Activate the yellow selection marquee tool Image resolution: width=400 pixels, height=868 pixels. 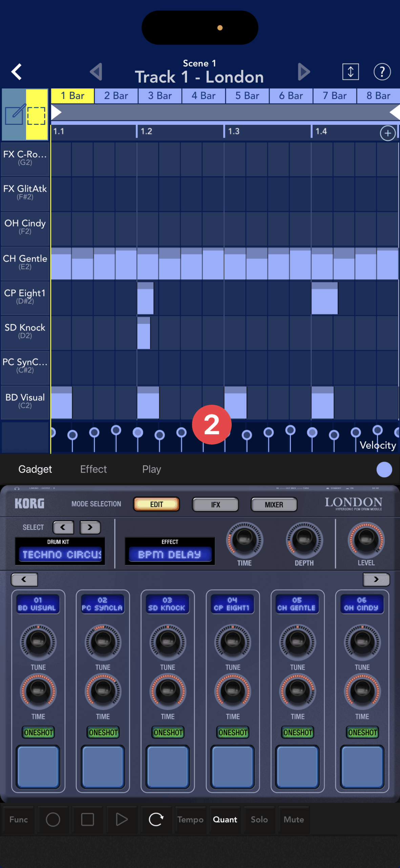pos(37,115)
